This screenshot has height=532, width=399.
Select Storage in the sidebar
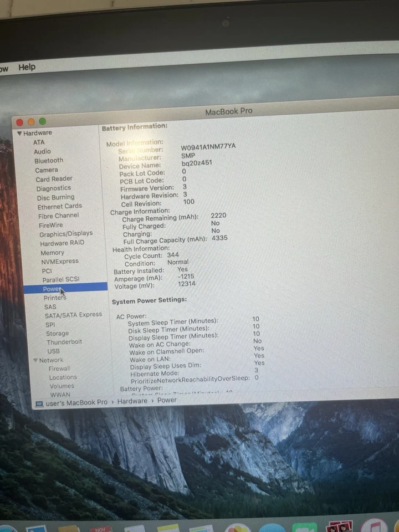point(57,334)
